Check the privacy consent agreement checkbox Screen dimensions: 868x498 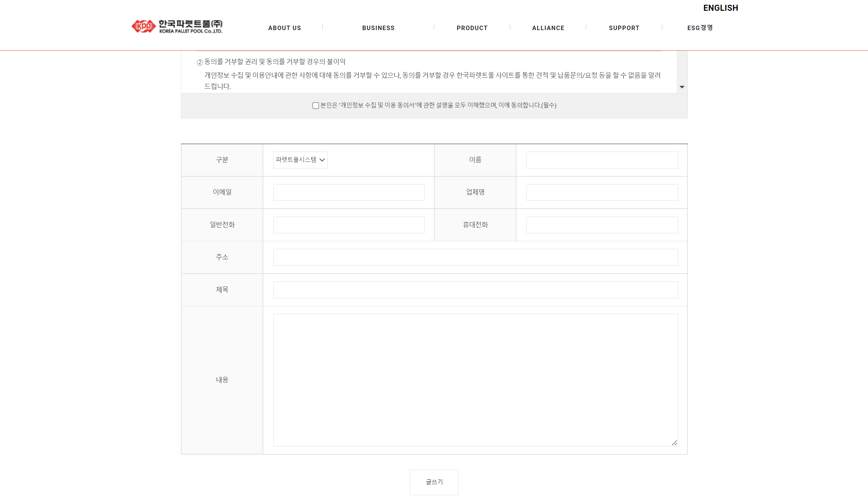click(x=316, y=106)
